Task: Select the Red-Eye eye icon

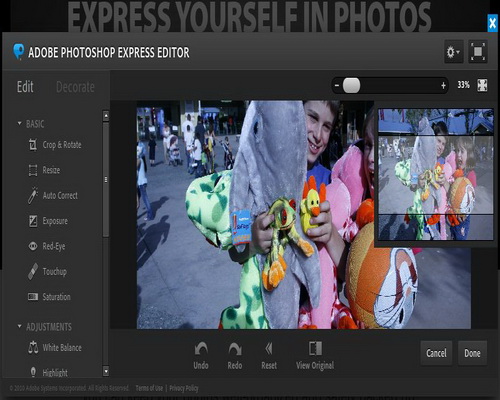Action: [x=33, y=246]
